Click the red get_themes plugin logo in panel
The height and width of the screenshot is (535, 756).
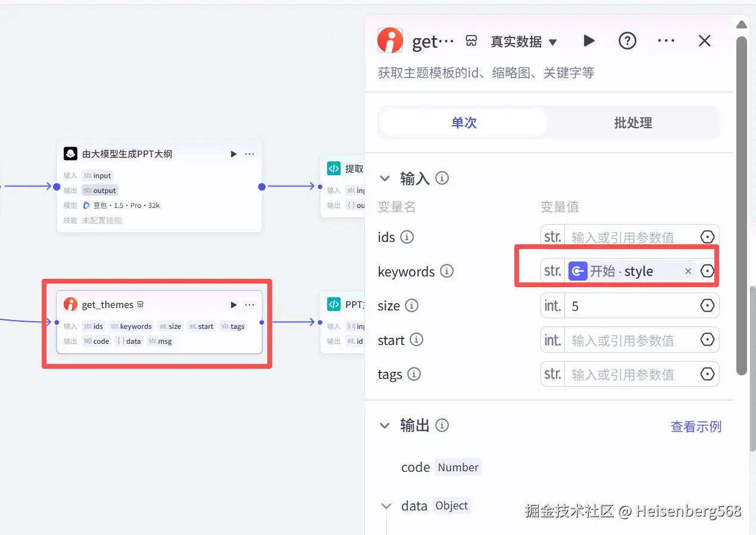[390, 41]
